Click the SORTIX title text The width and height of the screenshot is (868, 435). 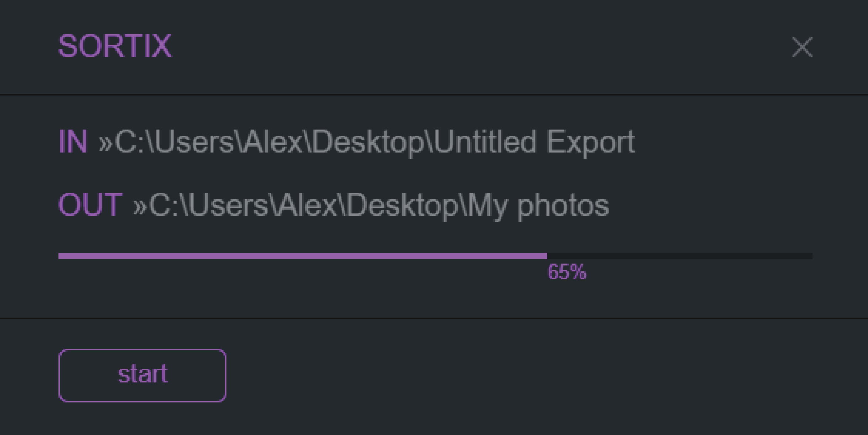tap(115, 46)
